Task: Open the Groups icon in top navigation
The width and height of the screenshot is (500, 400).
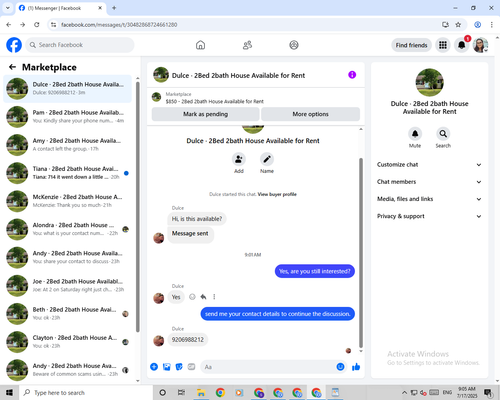Action: pos(294,45)
